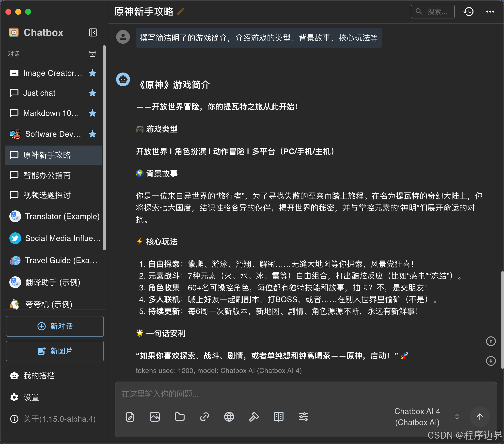Collapse the sidebar with the panel icon
Image resolution: width=504 pixels, height=444 pixels.
(x=93, y=32)
